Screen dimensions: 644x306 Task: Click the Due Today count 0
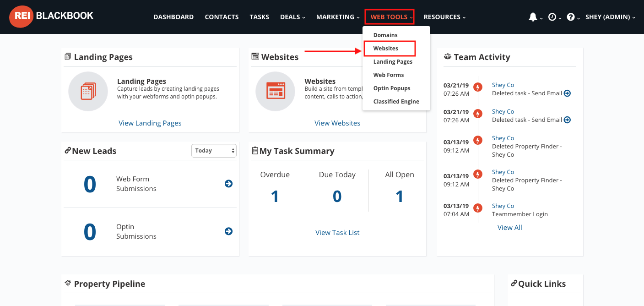click(337, 196)
